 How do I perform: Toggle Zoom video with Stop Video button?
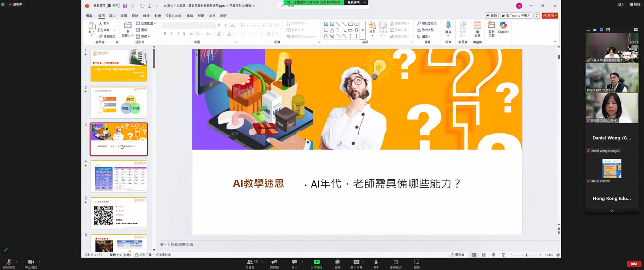31,263
